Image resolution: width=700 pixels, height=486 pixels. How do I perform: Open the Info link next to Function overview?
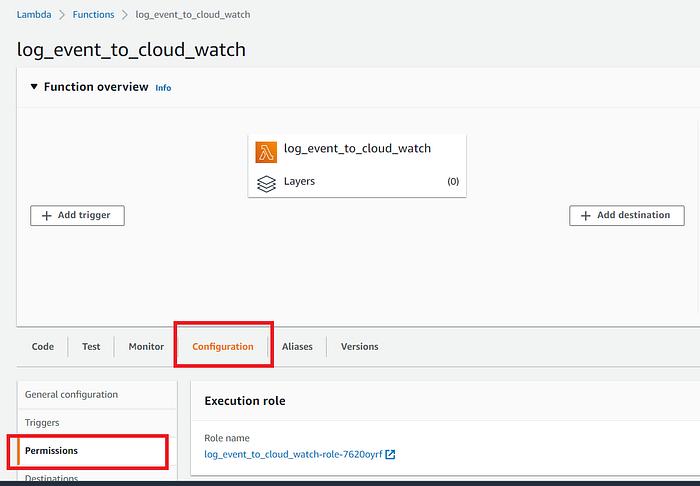click(163, 88)
